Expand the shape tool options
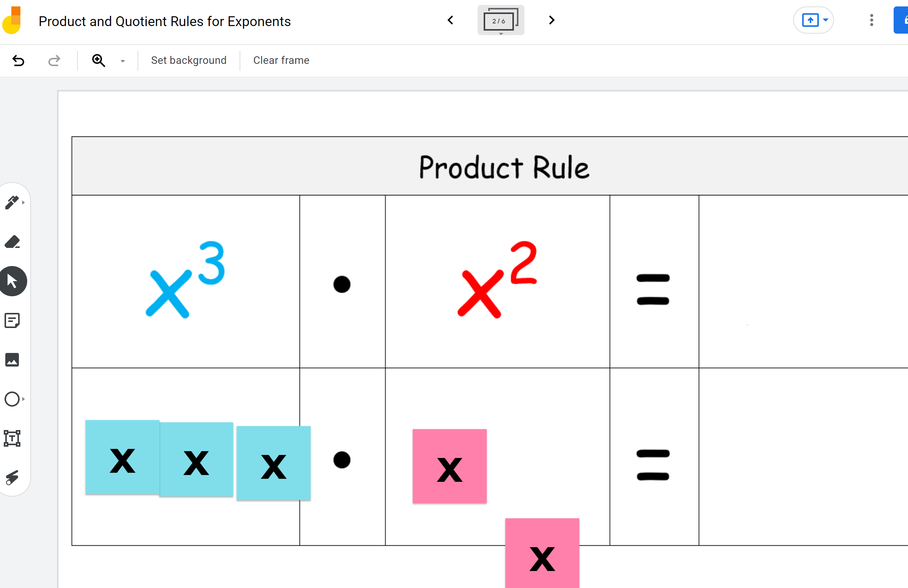 23,399
